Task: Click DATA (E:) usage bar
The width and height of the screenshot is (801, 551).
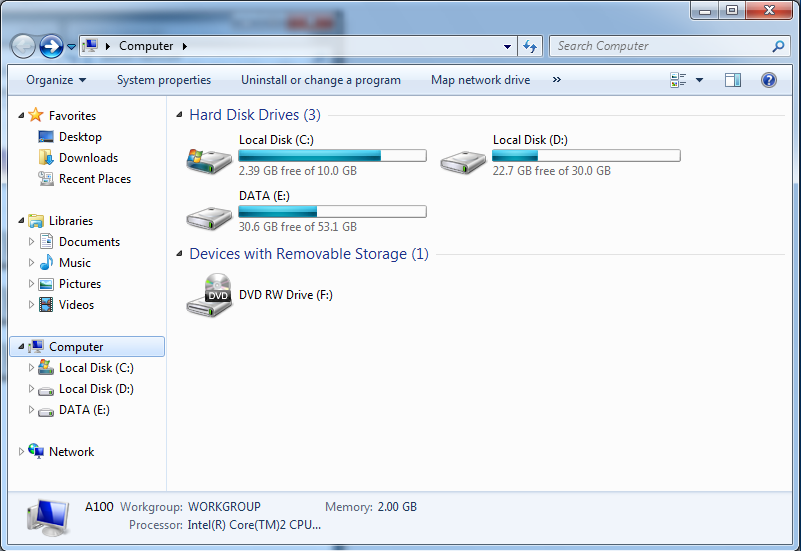Action: [333, 211]
